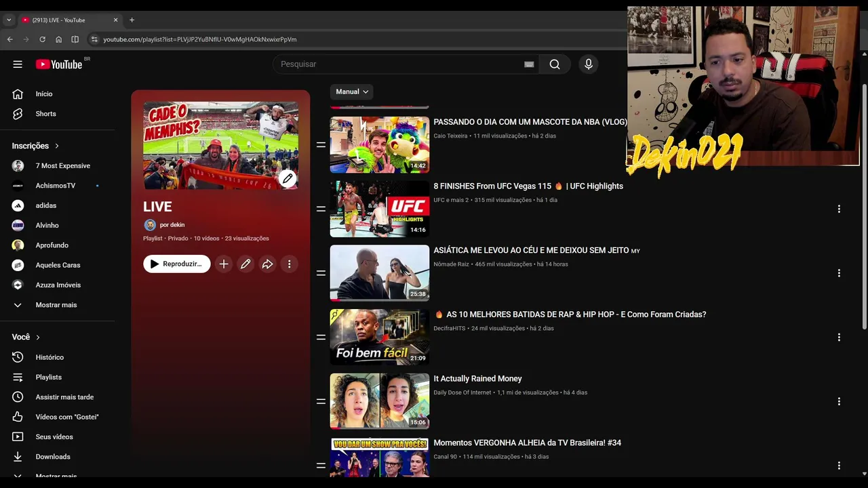Open UFC Vegas 115 video thumbnail
The width and height of the screenshot is (868, 488).
coord(380,209)
